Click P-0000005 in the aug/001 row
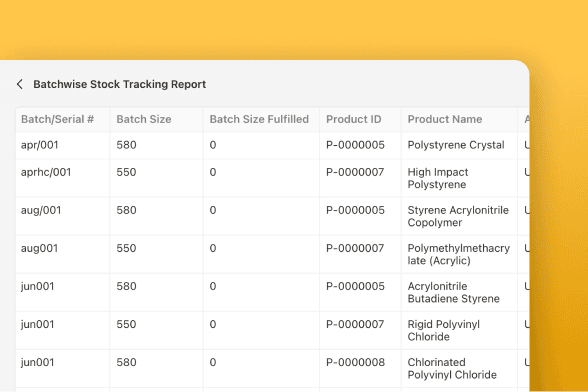The width and height of the screenshot is (588, 392). coord(355,210)
